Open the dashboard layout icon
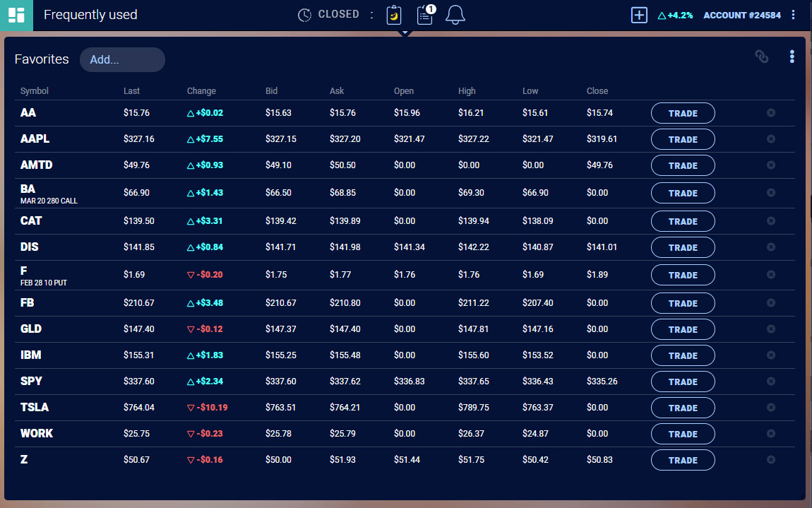This screenshot has height=508, width=812. 16,15
